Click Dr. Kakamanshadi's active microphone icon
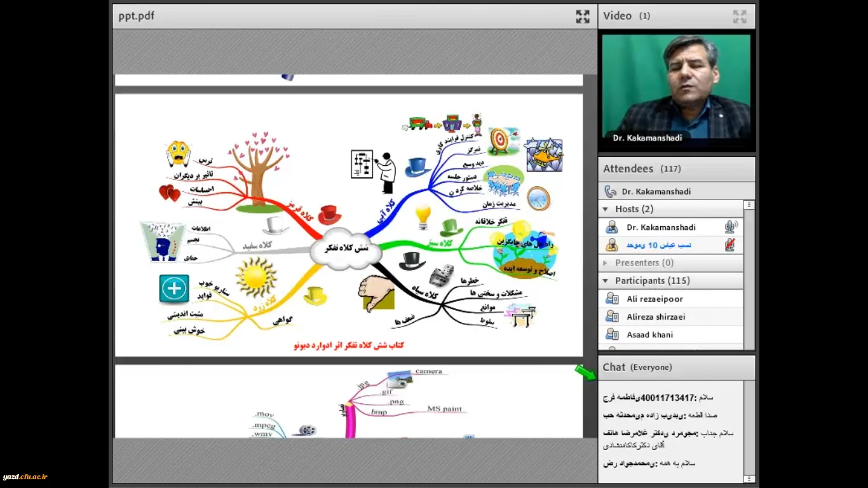Screen dimensions: 868x488 coord(731,227)
